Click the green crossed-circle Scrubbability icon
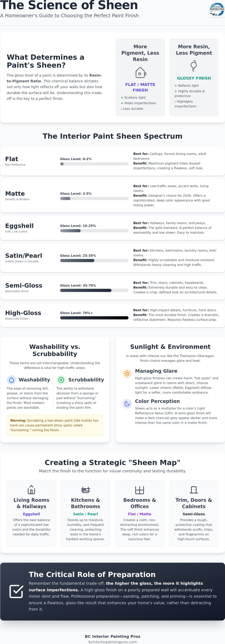Viewport: 225px width, 644px height. (x=61, y=380)
